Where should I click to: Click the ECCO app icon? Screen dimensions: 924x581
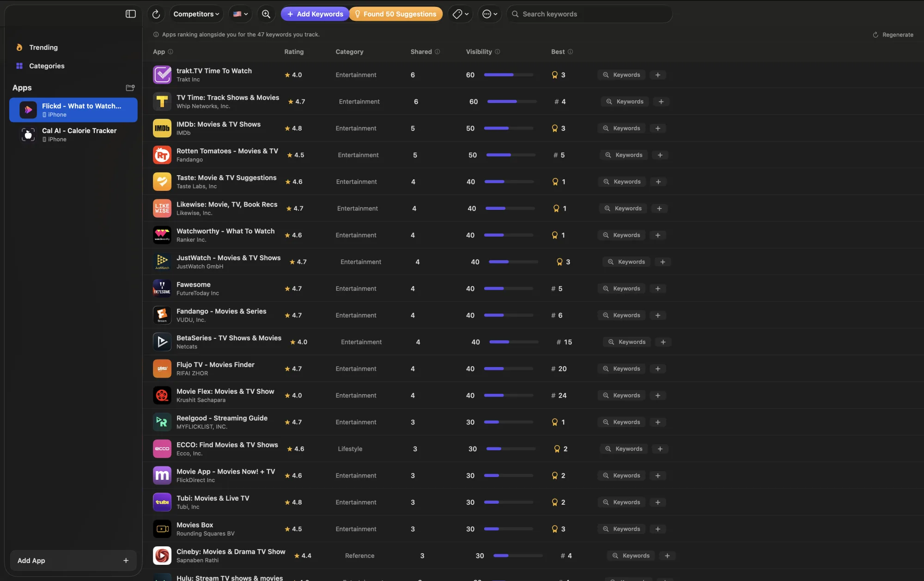point(162,449)
